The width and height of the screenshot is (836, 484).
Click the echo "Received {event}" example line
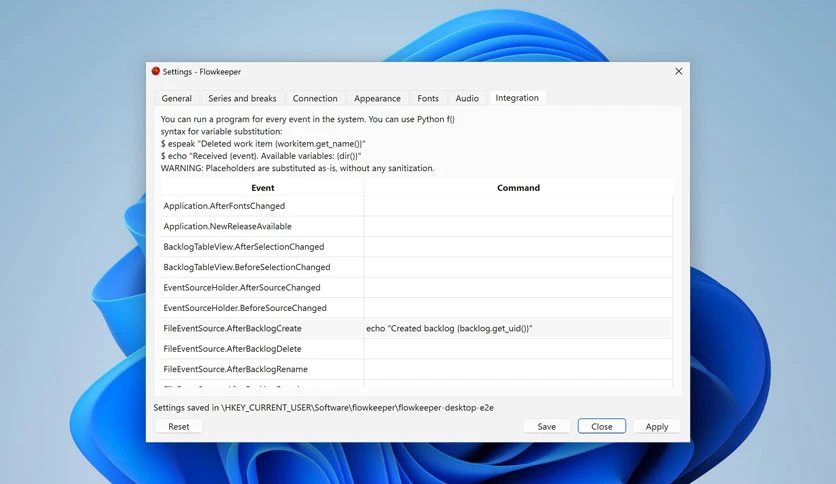[261, 156]
